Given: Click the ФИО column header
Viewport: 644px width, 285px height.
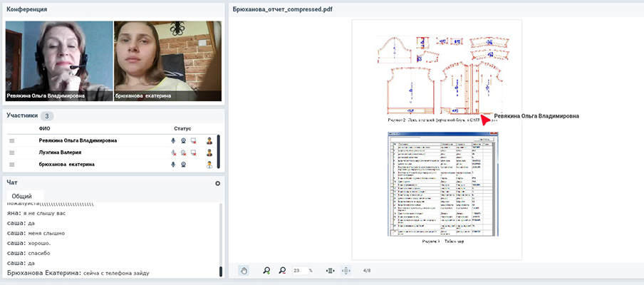Looking at the screenshot, I should (45, 128).
